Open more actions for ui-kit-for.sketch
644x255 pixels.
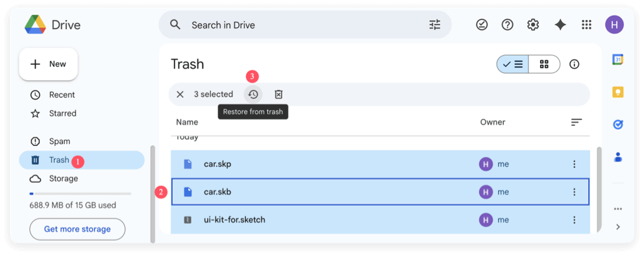click(574, 220)
